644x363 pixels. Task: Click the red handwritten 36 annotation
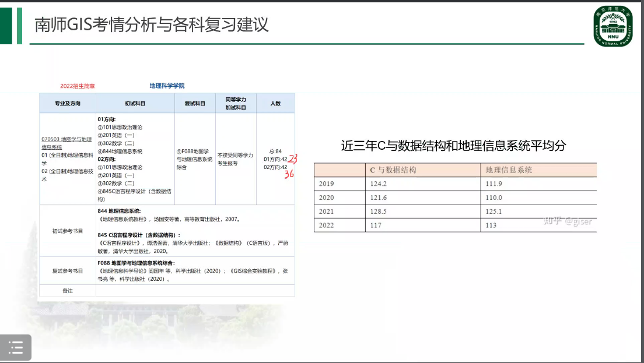coord(289,174)
